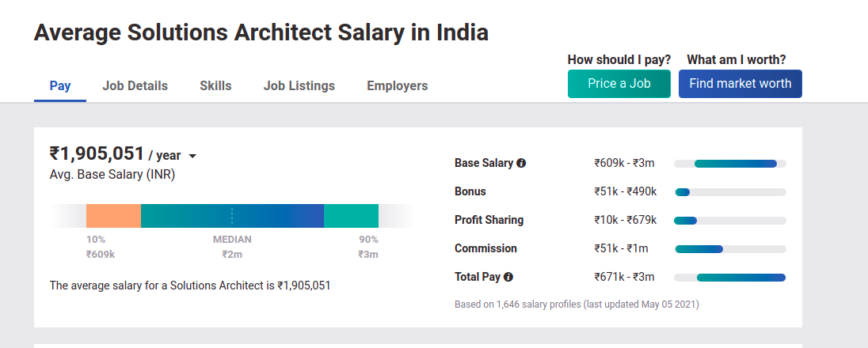
Task: Click the Price a Job button
Action: (619, 84)
